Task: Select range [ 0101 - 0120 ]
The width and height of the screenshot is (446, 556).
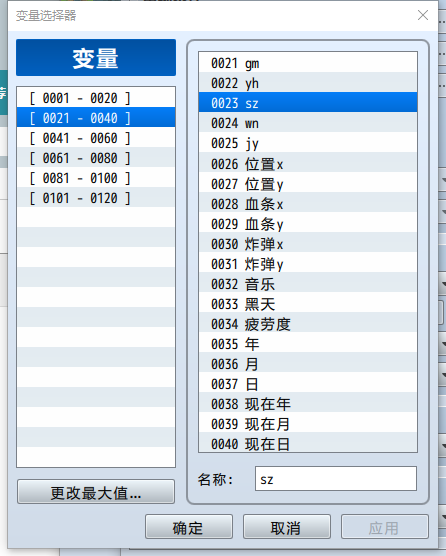Action: tap(96, 198)
